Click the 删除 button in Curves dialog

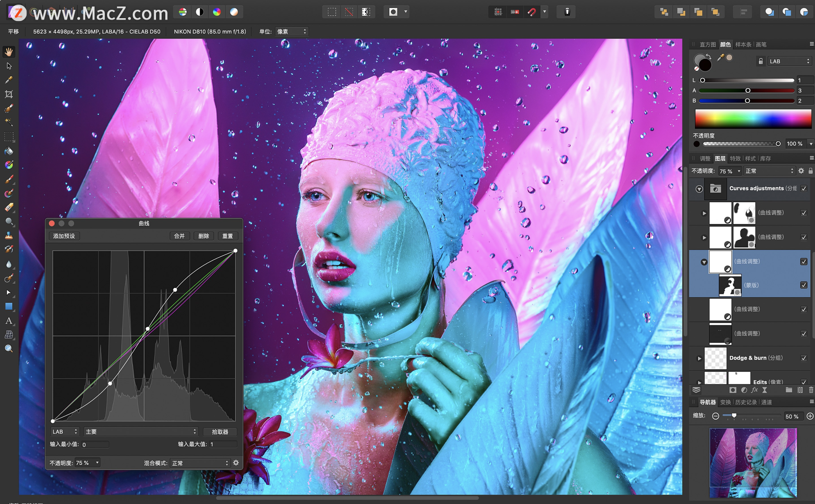[204, 236]
